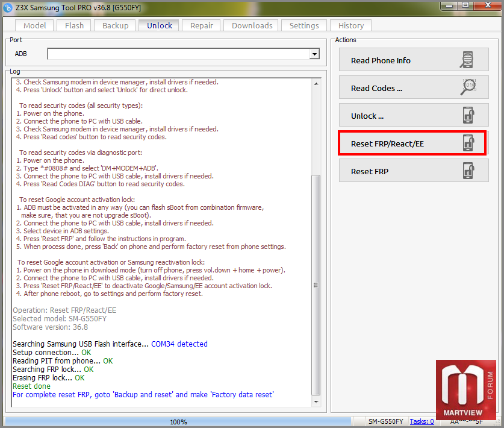504x428 pixels.
Task: Click 'Searching FRP lock... OK' log line
Action: pyautogui.click(x=53, y=370)
